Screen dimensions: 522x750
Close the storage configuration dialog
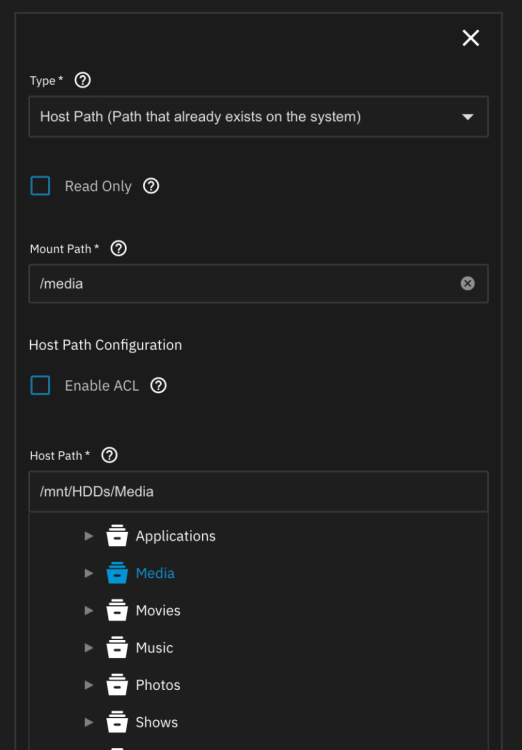tap(471, 38)
